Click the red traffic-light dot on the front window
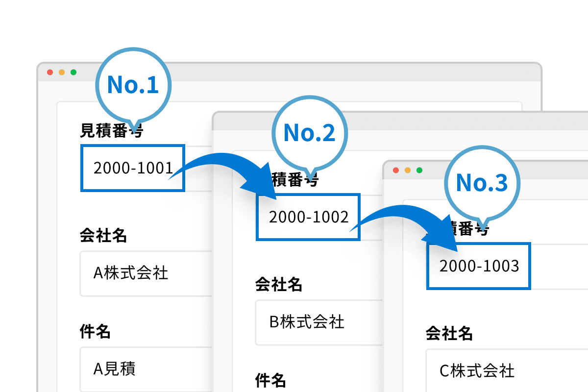Screen dimensions: 588x392 49,72
